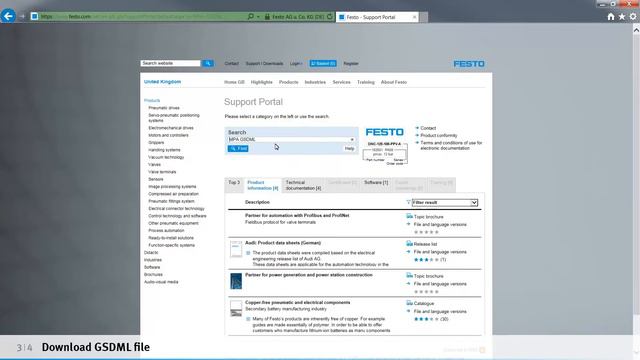Open the Copper-free components thumbnail
The width and height of the screenshot is (640, 360).
pyautogui.click(x=236, y=309)
